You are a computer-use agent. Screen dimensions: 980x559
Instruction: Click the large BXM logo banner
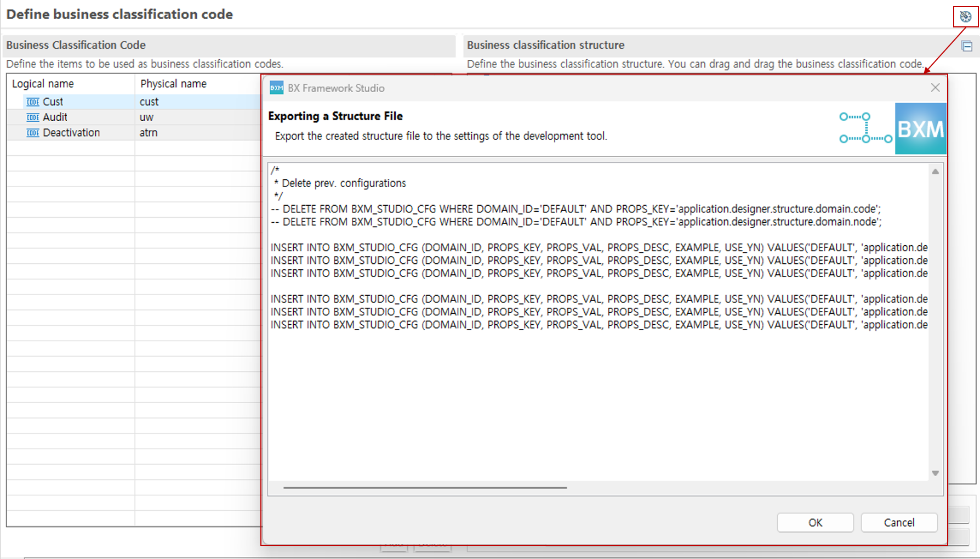pyautogui.click(x=920, y=129)
